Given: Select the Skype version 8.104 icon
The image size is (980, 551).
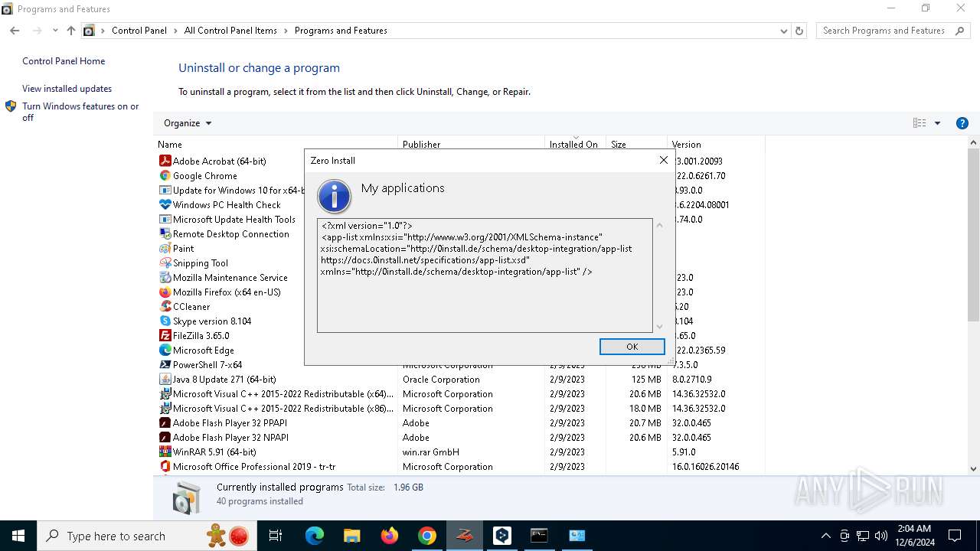Looking at the screenshot, I should pyautogui.click(x=165, y=321).
